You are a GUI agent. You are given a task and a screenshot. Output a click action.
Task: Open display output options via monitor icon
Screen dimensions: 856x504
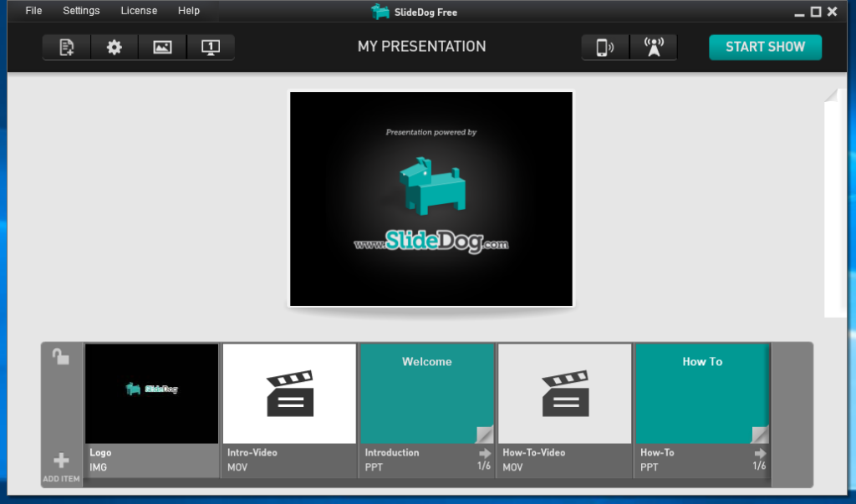(209, 47)
